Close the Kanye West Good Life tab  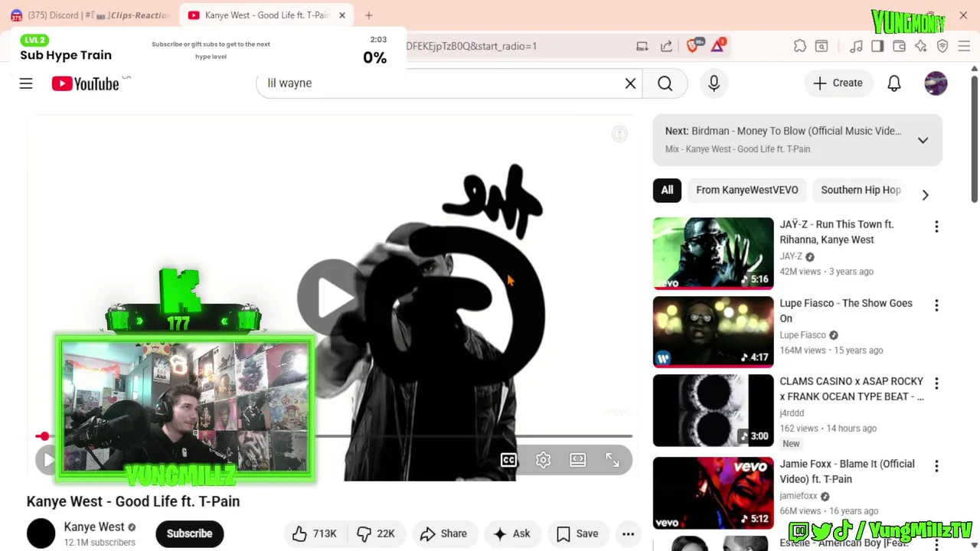(342, 15)
